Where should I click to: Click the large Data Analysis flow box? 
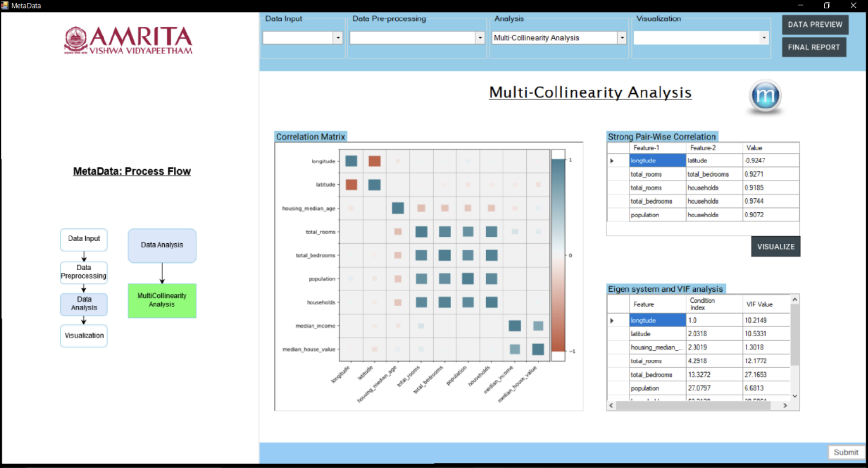pyautogui.click(x=162, y=245)
